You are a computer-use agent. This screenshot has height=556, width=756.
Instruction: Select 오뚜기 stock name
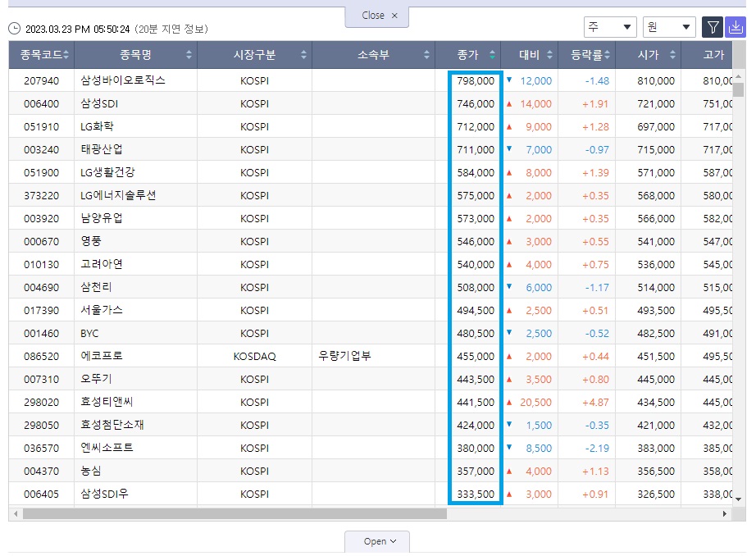point(96,379)
